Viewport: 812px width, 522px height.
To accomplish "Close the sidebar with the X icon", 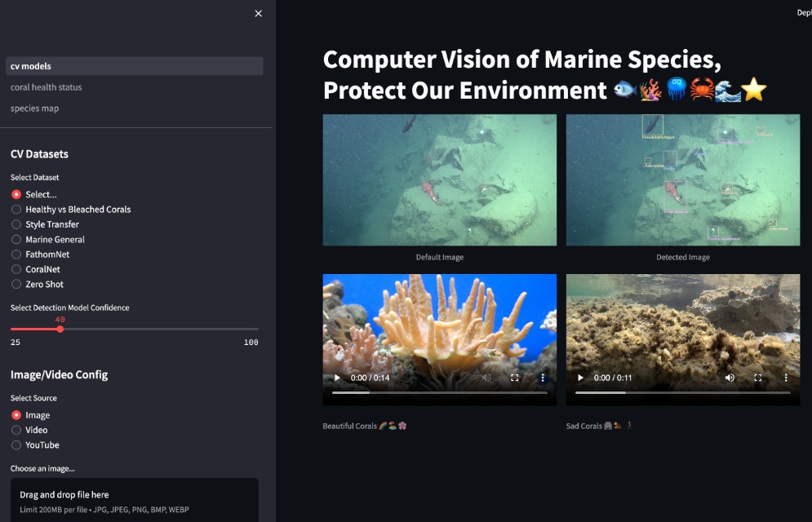I will click(x=259, y=14).
